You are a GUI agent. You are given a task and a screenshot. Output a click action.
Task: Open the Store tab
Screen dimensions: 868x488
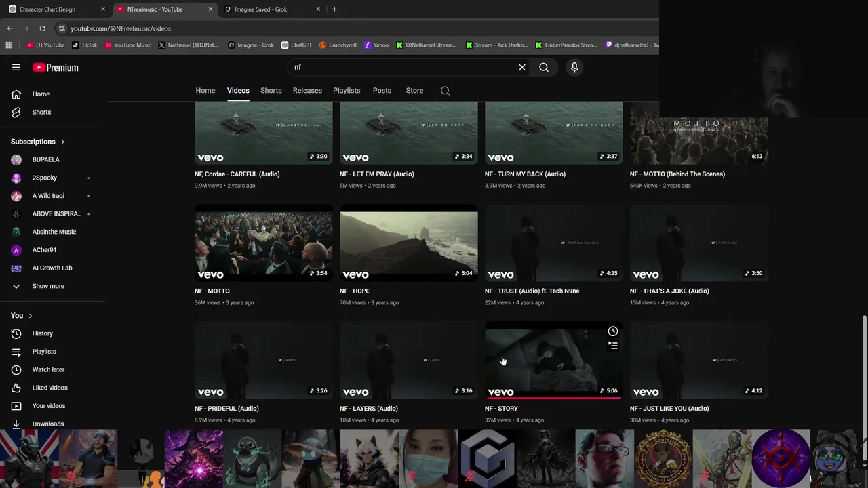(414, 91)
